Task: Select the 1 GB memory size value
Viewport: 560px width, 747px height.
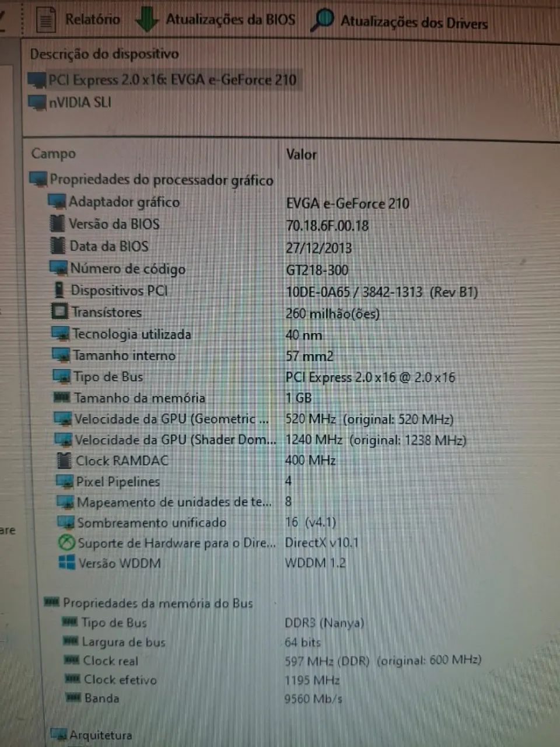Action: pos(298,398)
